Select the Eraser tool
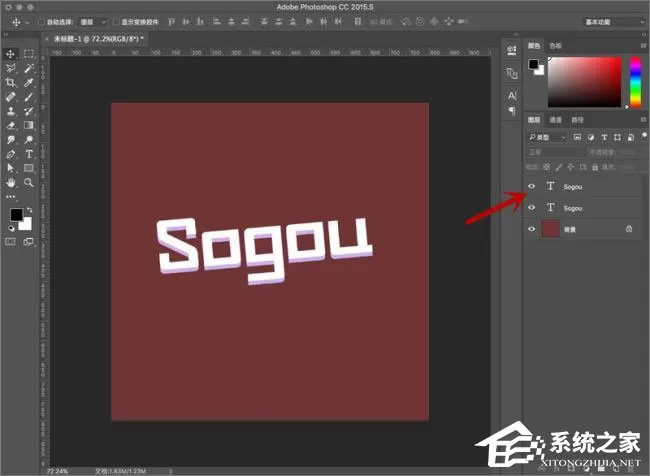Screen dimensions: 650x476 click(x=10, y=125)
